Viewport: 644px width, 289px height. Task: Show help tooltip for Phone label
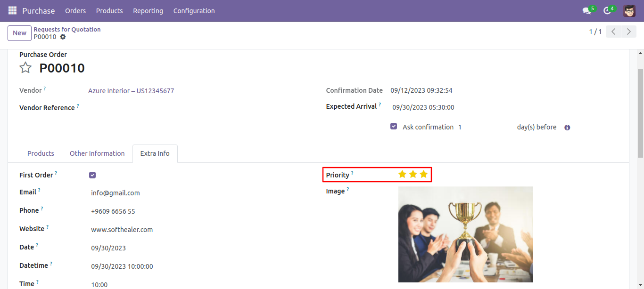coord(41,208)
